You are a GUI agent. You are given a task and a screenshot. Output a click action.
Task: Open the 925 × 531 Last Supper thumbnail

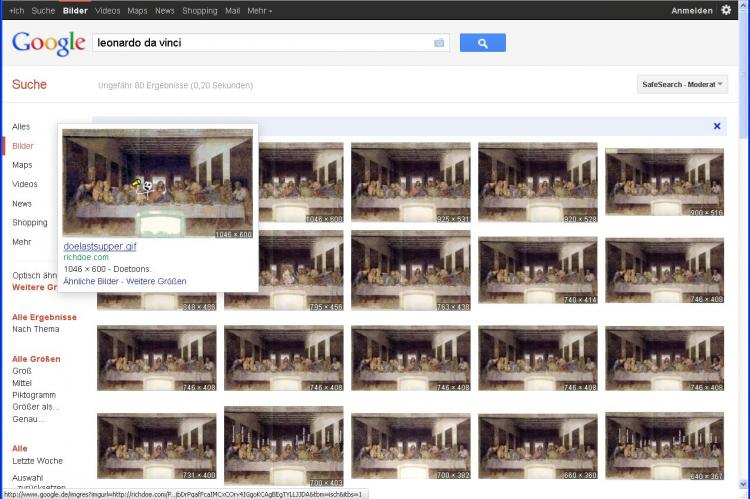click(411, 182)
